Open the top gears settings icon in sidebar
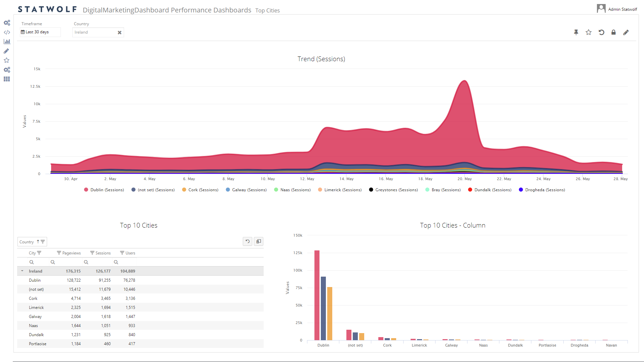This screenshot has width=644, height=362. coord(7,23)
